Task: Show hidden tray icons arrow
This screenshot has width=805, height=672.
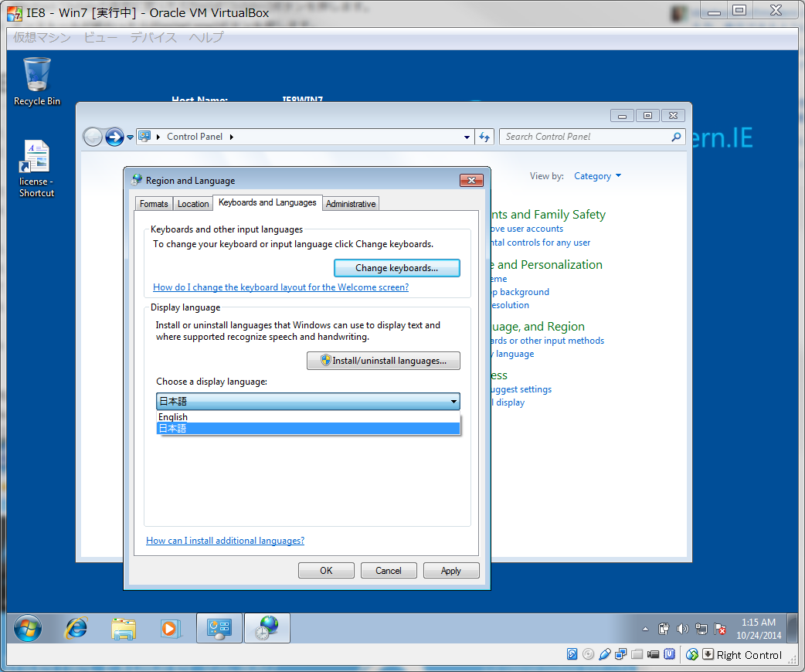Action: 645,629
